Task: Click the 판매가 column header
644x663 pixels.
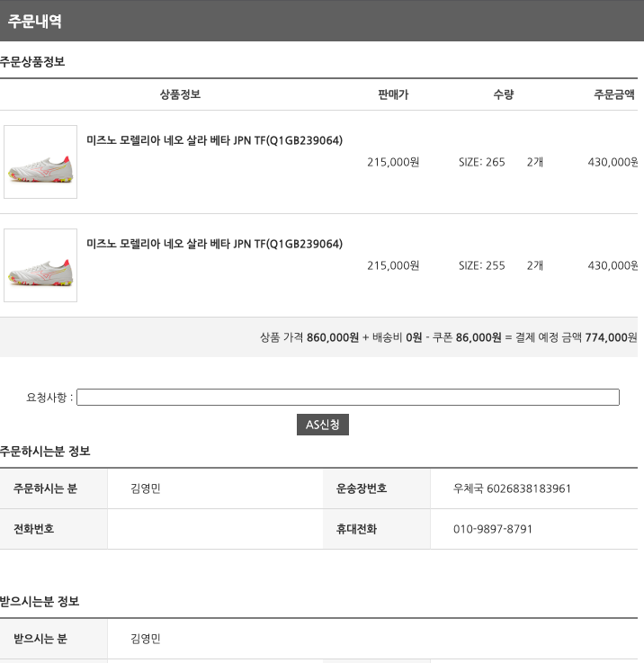Action: pos(393,94)
